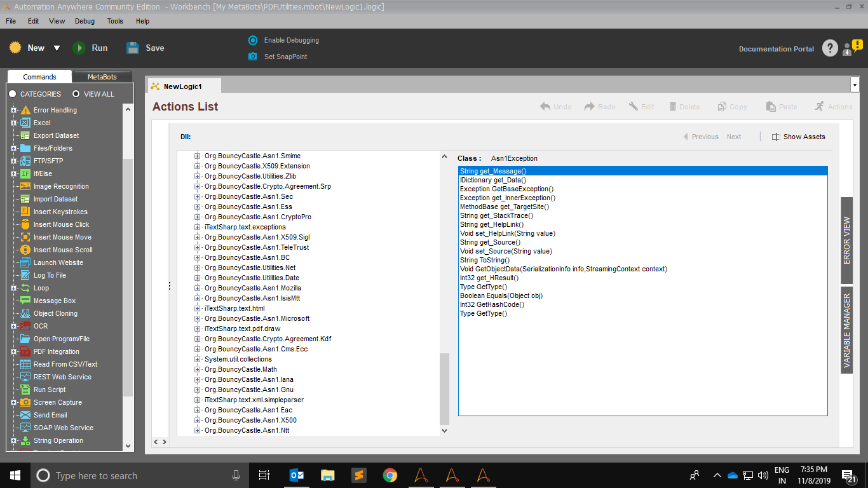Expand the Org.BouncyCastle.Asn1.Smime tree node

pos(198,156)
